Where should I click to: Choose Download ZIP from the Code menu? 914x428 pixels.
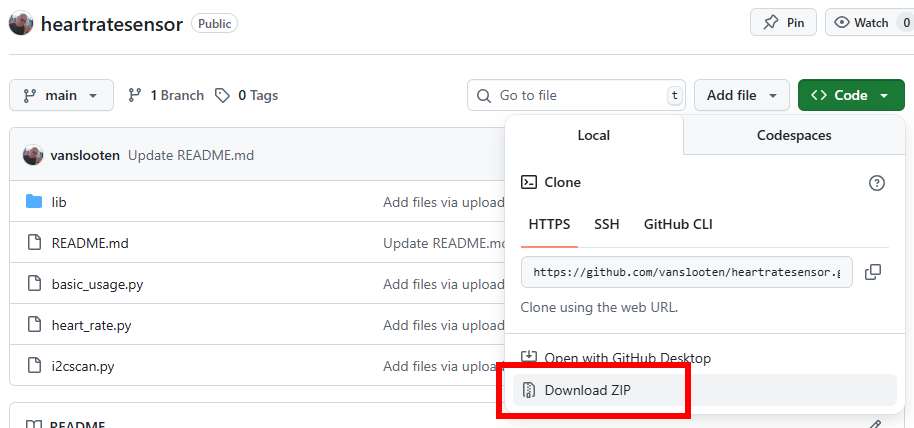[x=705, y=390]
